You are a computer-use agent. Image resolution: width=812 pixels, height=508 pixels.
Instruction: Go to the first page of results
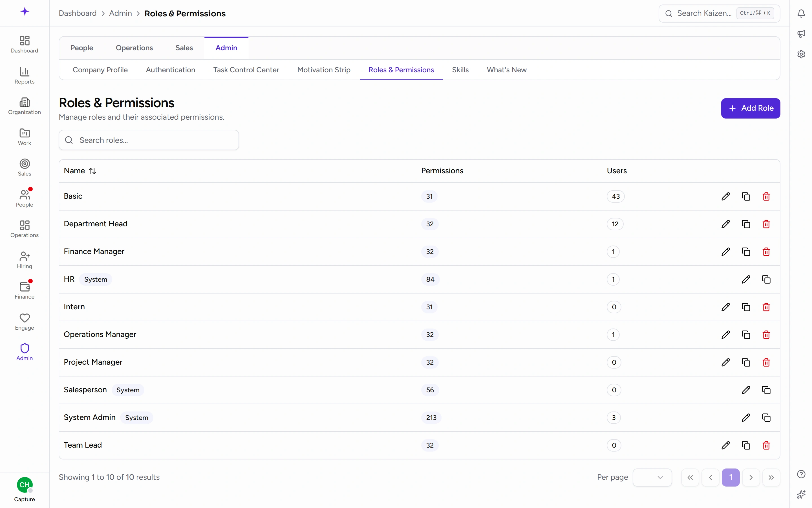tap(690, 477)
